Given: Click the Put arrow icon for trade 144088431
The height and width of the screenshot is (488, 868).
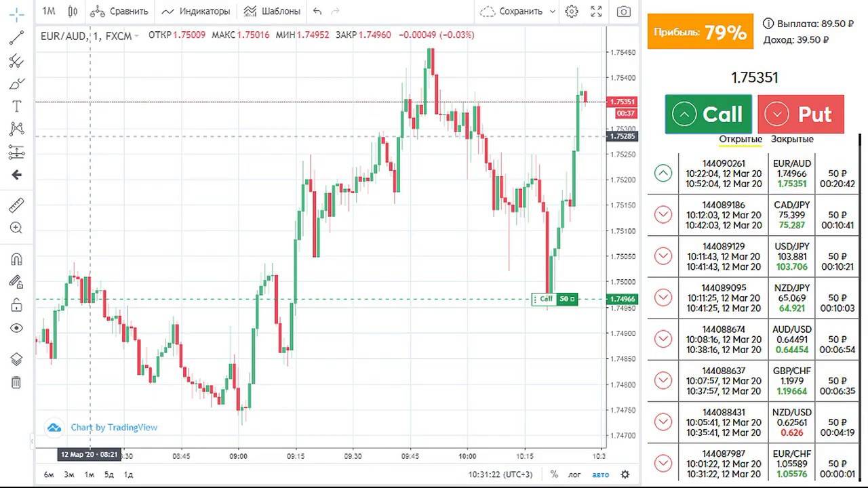Looking at the screenshot, I should click(663, 422).
